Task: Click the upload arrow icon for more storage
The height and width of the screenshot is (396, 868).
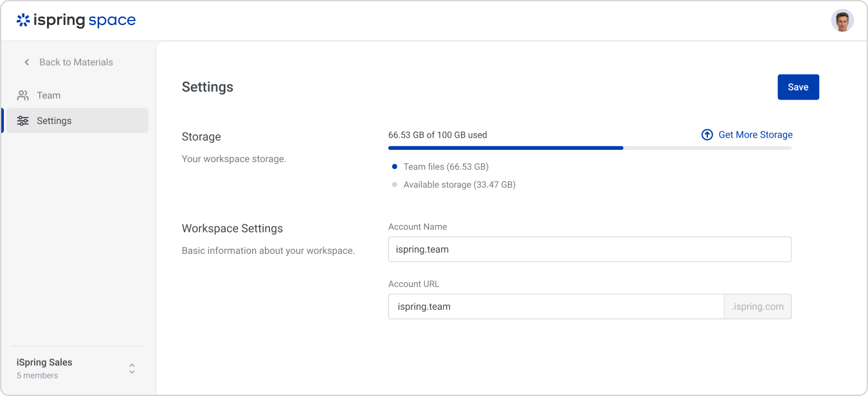Action: pyautogui.click(x=707, y=135)
